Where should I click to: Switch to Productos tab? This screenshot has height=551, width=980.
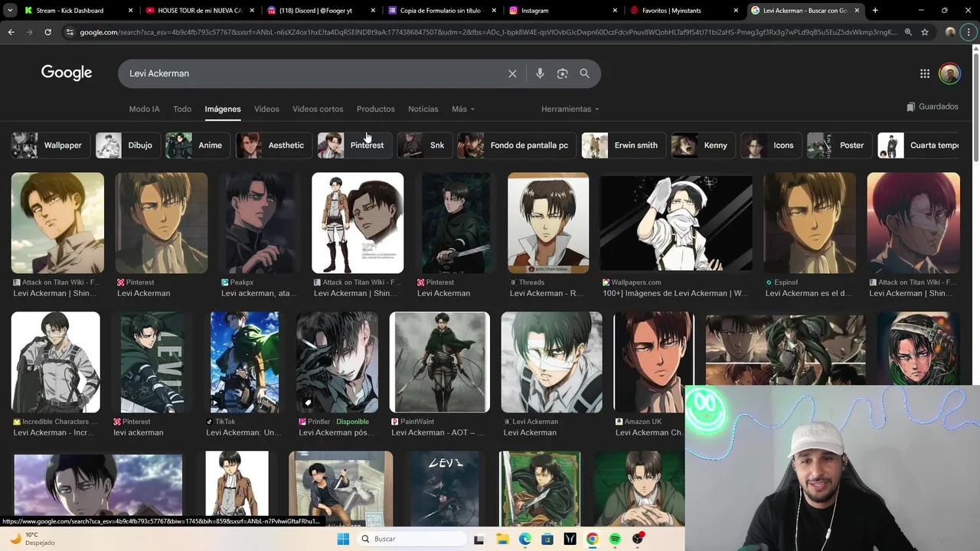click(x=376, y=109)
